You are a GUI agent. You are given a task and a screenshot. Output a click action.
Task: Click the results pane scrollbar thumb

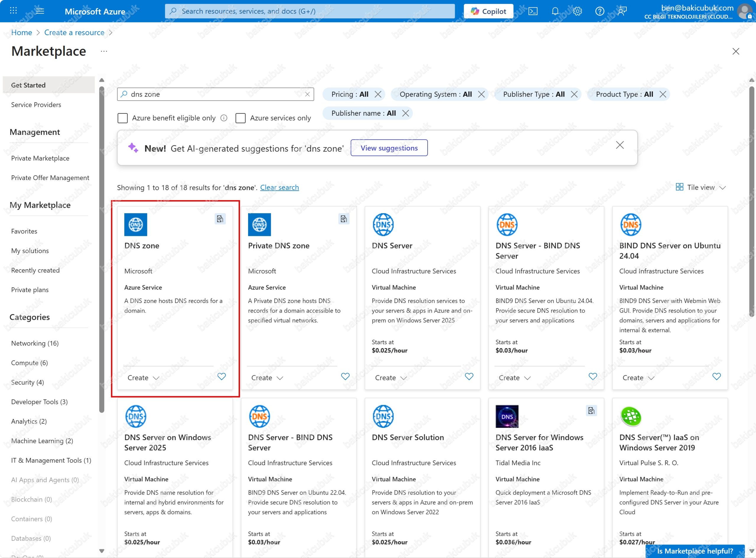[x=751, y=201]
